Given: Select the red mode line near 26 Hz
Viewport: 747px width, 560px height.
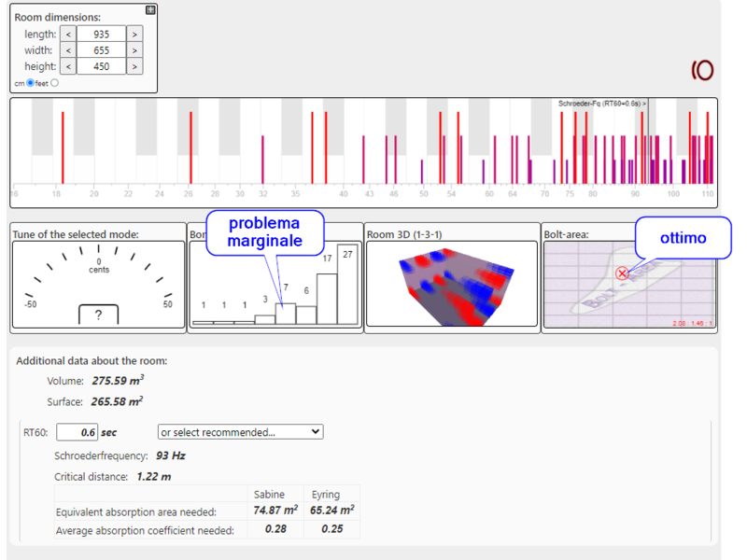Looking at the screenshot, I should pos(190,147).
